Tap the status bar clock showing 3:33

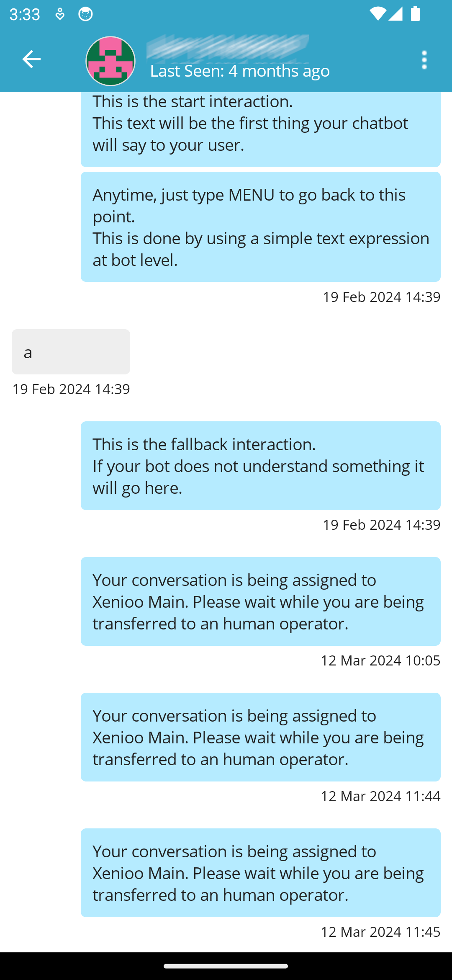25,14
